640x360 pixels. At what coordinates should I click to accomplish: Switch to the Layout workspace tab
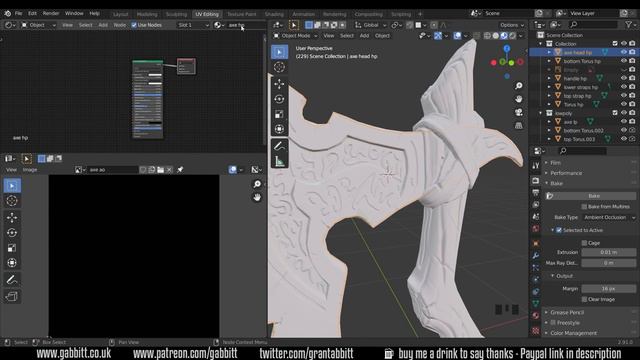(x=120, y=14)
